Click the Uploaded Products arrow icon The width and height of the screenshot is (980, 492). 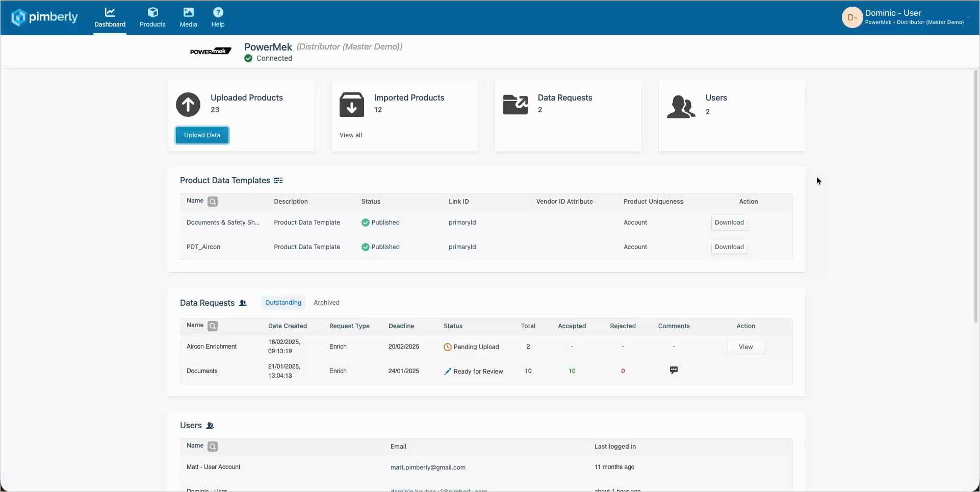click(x=188, y=105)
